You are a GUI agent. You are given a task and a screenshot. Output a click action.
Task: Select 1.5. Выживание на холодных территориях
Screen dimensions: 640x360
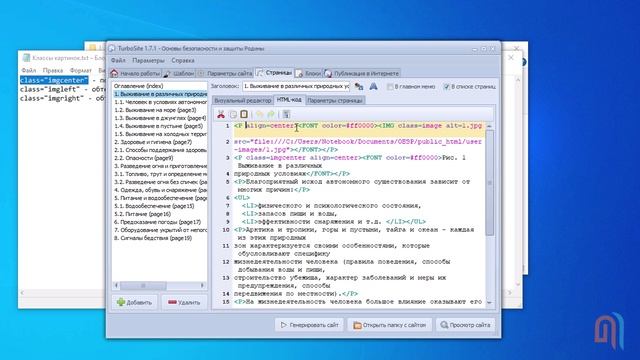[x=160, y=134]
